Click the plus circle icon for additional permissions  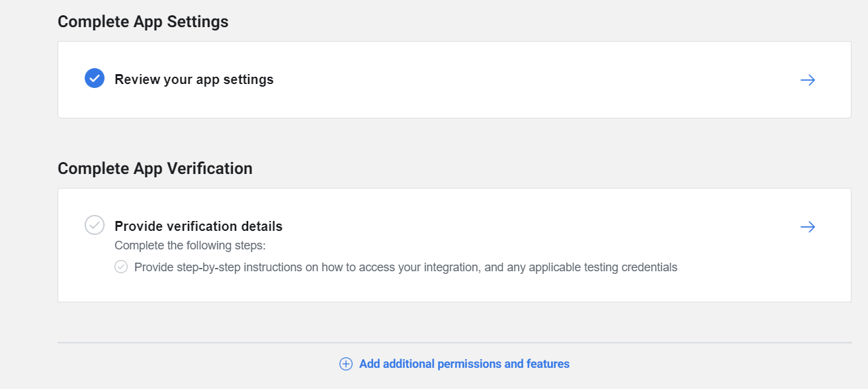click(345, 364)
